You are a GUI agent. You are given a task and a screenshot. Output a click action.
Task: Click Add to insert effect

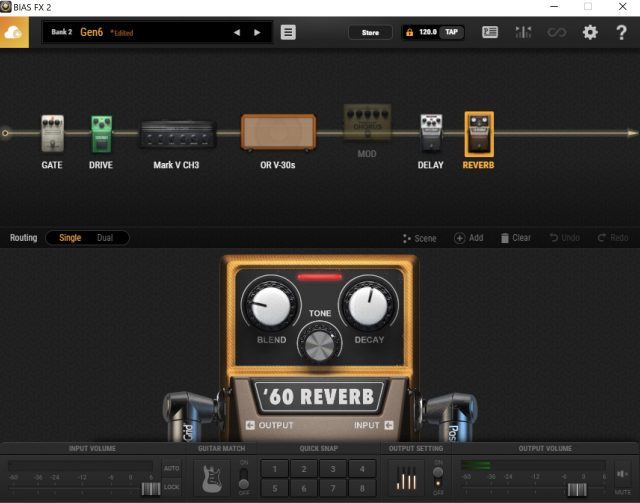click(x=469, y=238)
